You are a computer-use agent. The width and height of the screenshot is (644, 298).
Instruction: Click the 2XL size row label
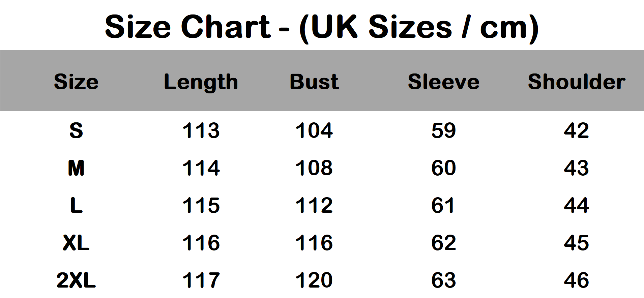tap(76, 280)
